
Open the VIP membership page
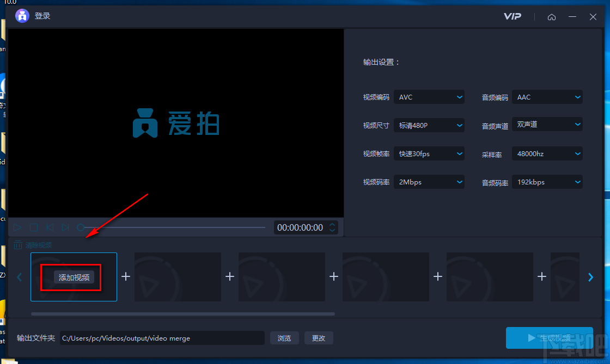513,16
